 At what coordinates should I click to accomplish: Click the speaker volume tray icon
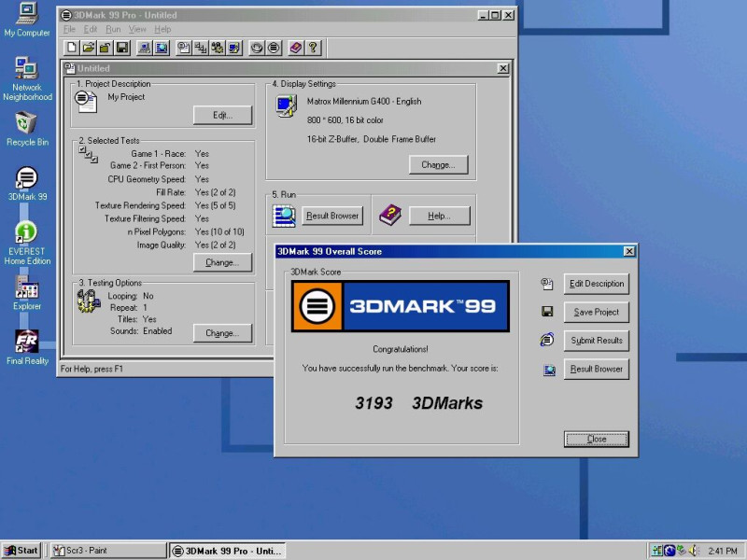pyautogui.click(x=694, y=551)
